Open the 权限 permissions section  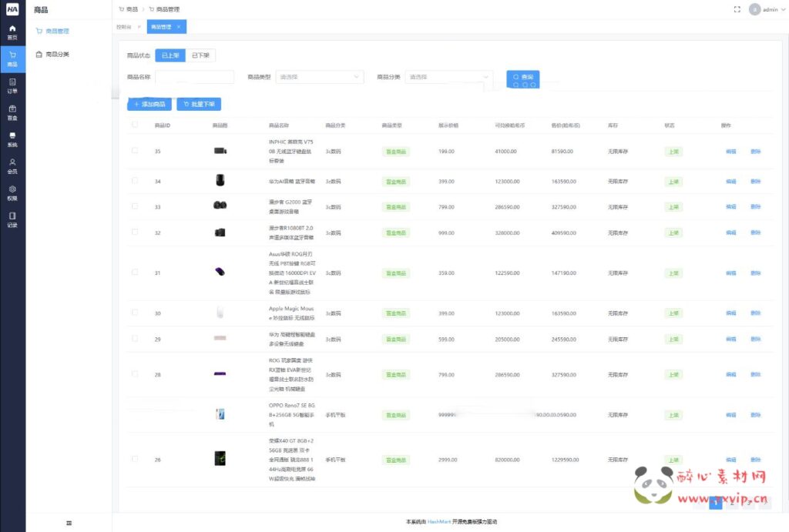pos(12,192)
